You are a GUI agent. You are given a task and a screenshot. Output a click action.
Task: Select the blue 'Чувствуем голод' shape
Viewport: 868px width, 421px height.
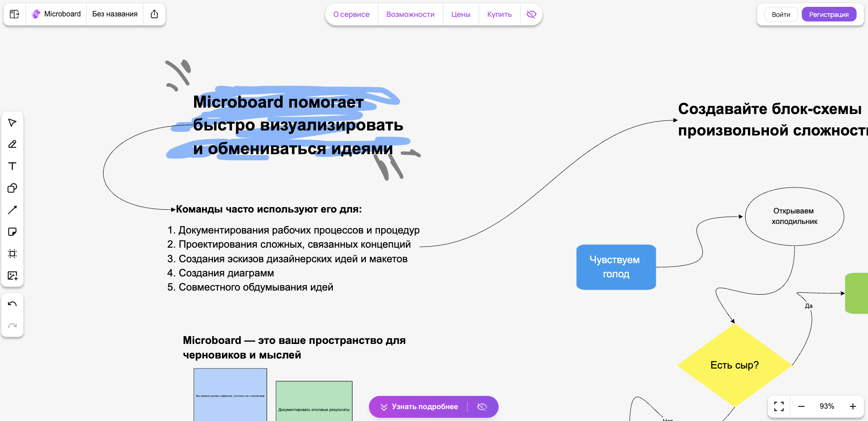point(616,267)
